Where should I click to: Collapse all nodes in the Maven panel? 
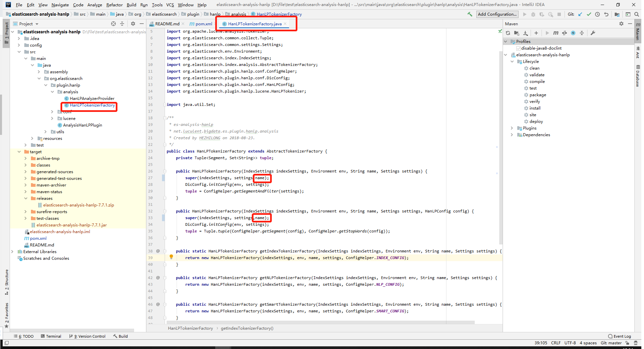tap(582, 33)
